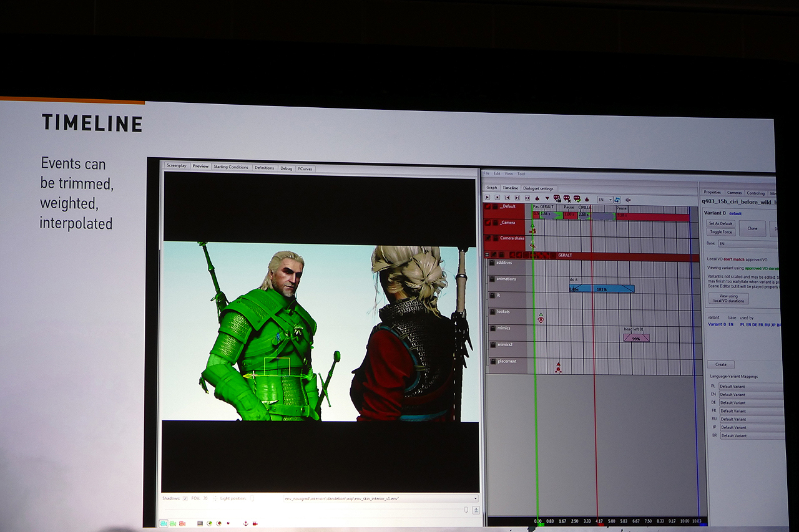799x532 pixels.
Task: Open the FCurves tab
Action: (x=305, y=168)
